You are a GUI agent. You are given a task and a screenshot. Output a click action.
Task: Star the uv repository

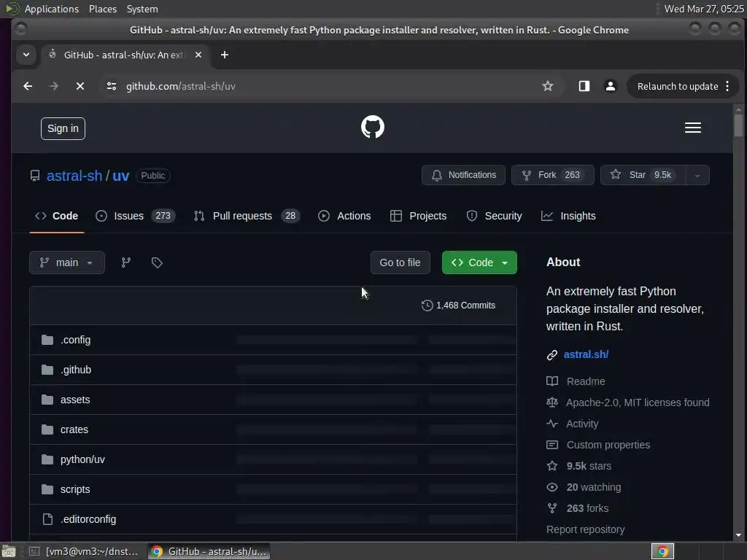(x=643, y=175)
